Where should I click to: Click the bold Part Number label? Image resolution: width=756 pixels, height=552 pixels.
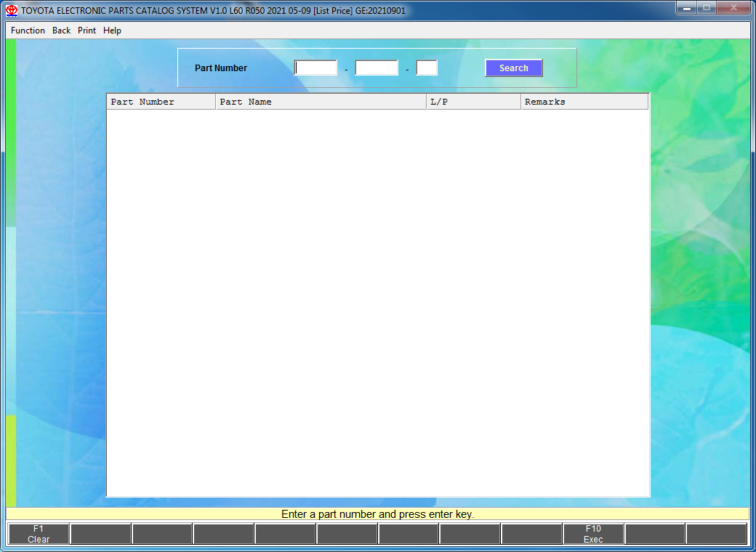pyautogui.click(x=221, y=68)
